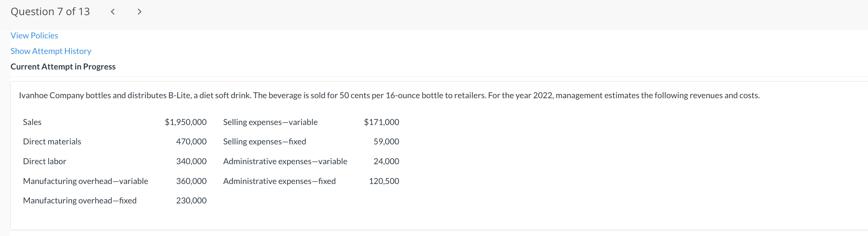Viewport: 868px width, 236px height.
Task: Select Selling expenses—variable $171,000
Action: pyautogui.click(x=382, y=122)
